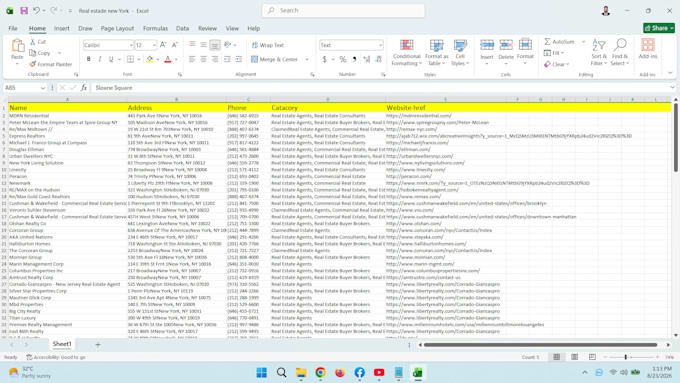Open Cell Styles gallery
Screen dimensions: 680x383
460,52
